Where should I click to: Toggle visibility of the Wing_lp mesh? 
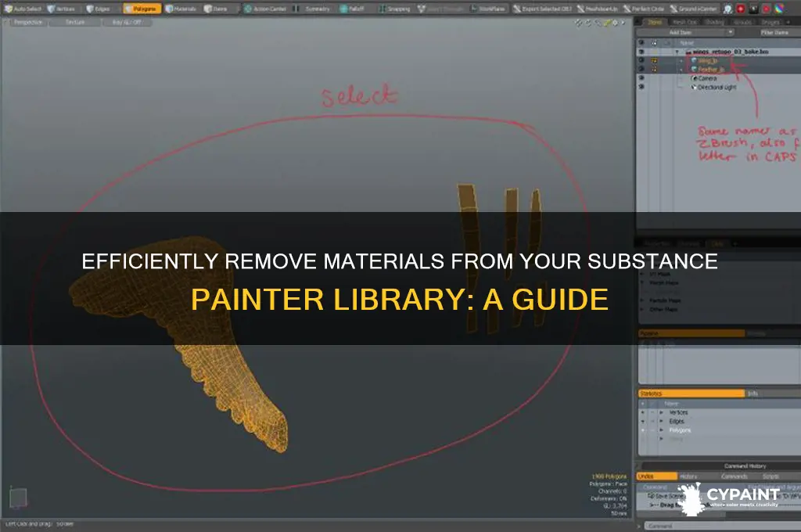[641, 60]
